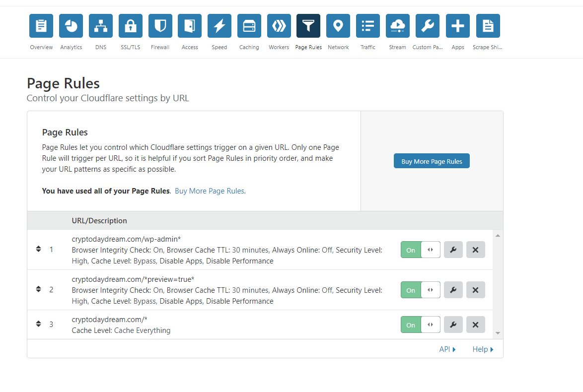The width and height of the screenshot is (583, 392).
Task: Click the Buy More Page Rules button
Action: [432, 161]
